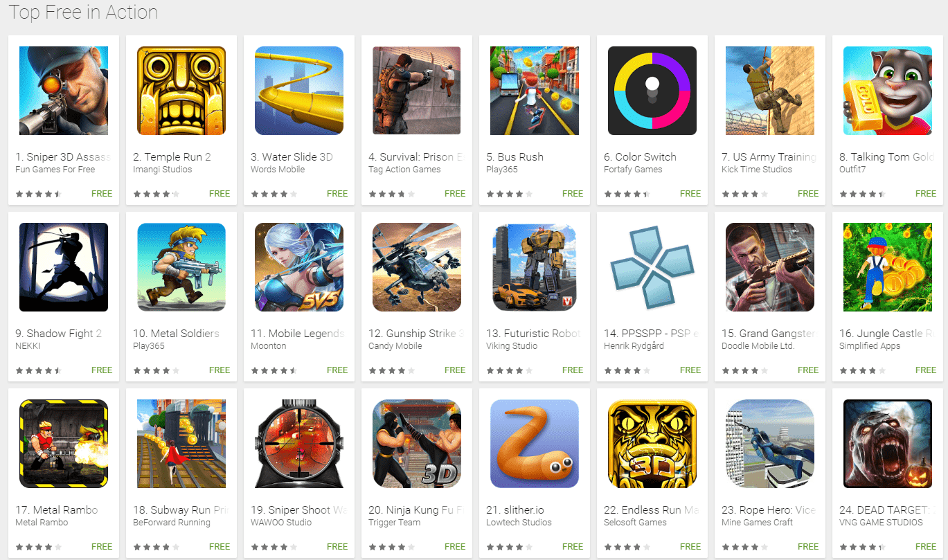The image size is (948, 560).
Task: Open the Color Switch app icon
Action: (x=652, y=91)
